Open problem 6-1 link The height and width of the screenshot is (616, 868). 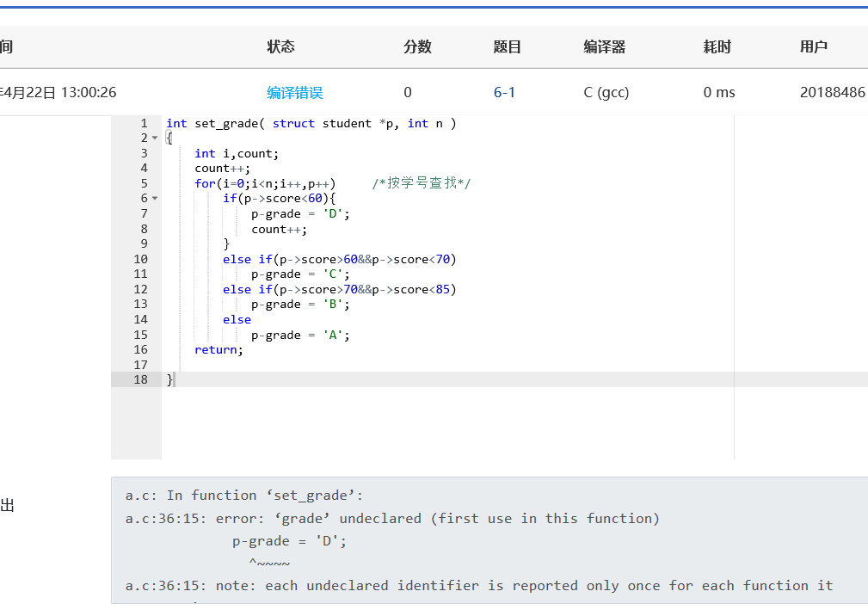(504, 92)
